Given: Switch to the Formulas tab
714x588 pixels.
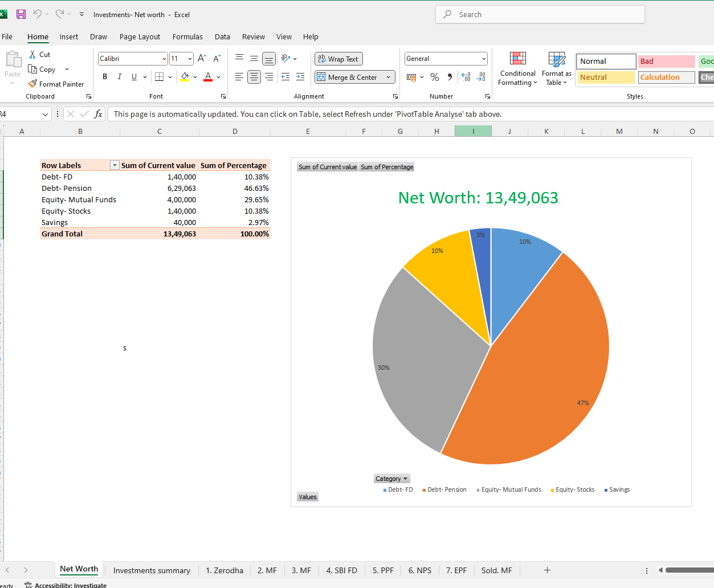Looking at the screenshot, I should (x=187, y=36).
